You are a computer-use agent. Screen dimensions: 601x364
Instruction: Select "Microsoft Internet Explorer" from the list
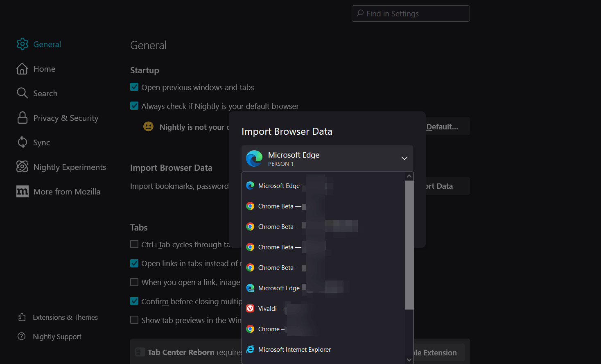294,349
